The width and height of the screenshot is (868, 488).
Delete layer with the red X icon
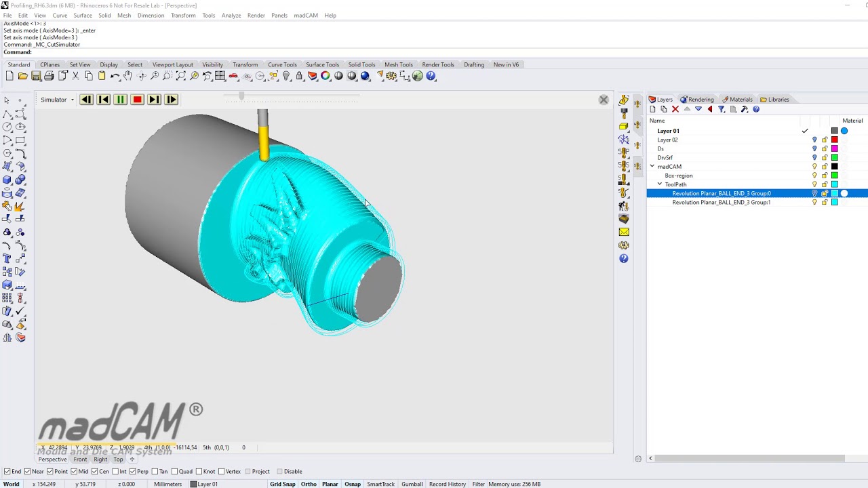[675, 109]
